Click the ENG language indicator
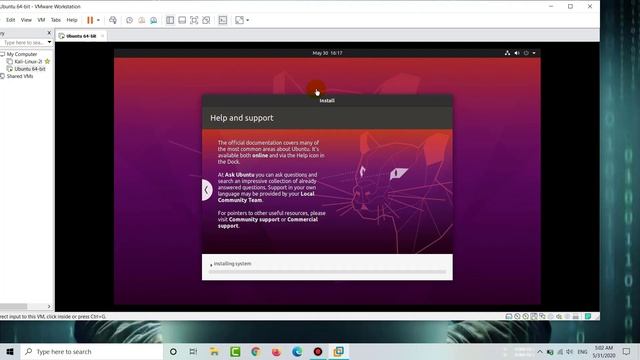 pyautogui.click(x=582, y=352)
